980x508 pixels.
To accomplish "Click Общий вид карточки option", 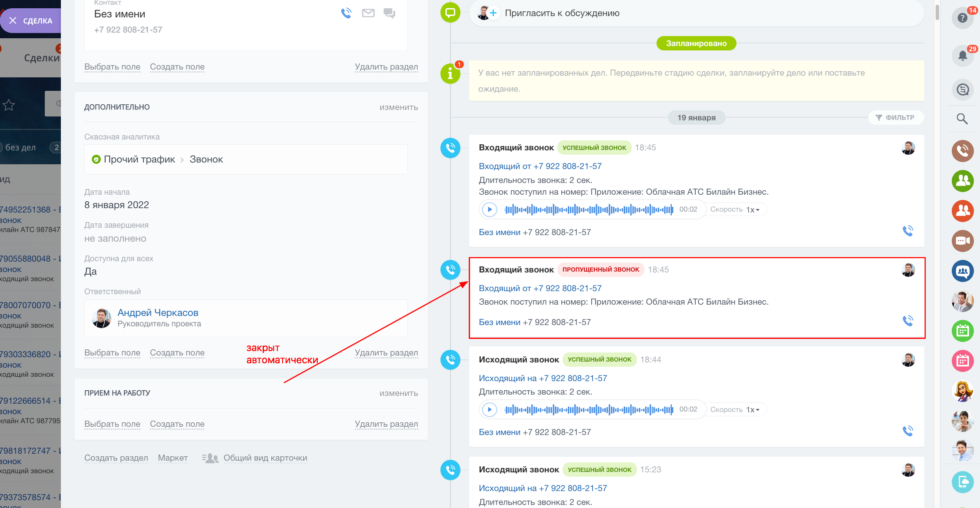I will pyautogui.click(x=265, y=458).
